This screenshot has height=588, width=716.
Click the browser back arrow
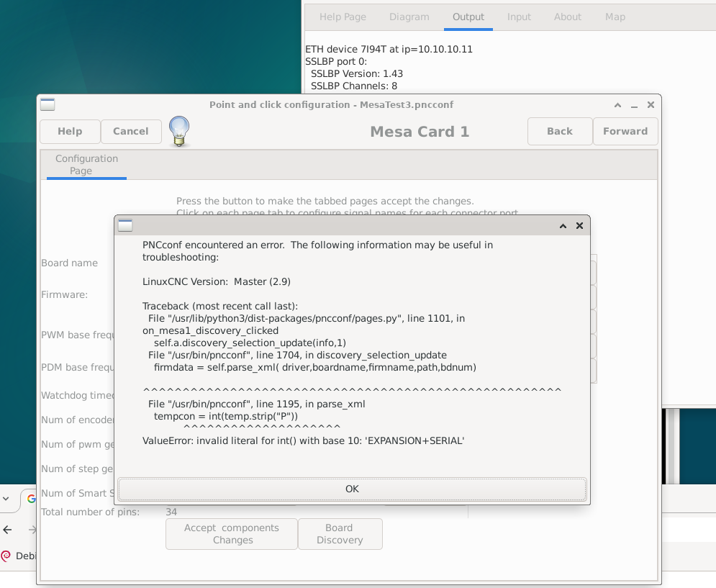(8, 530)
